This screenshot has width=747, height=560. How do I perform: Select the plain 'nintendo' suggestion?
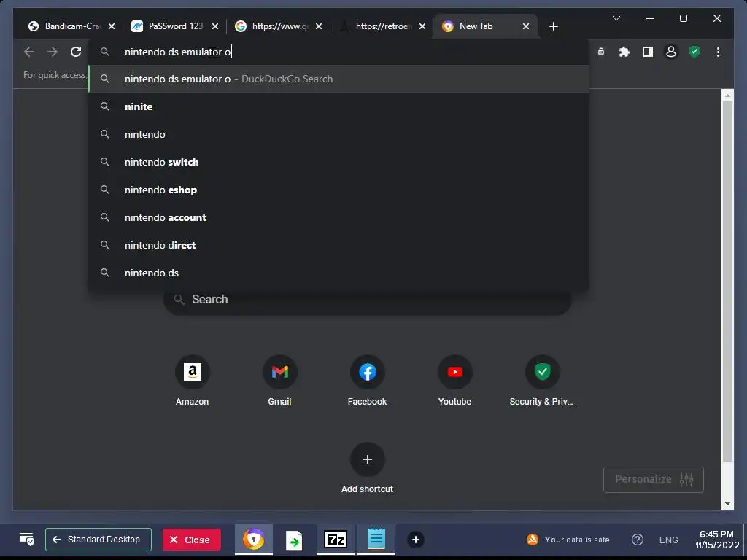pos(338,134)
